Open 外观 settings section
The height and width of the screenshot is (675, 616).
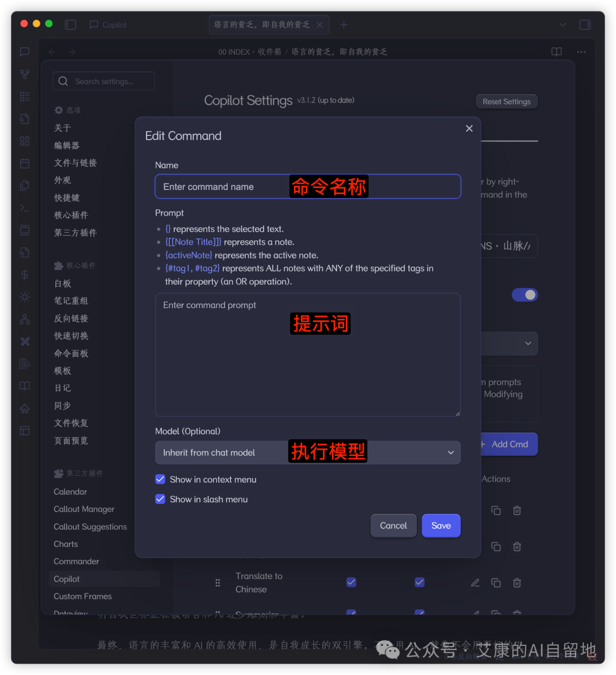62,180
